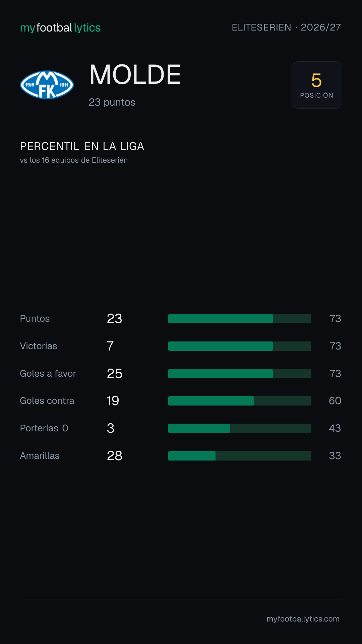
Task: Select the Goles a favor bar
Action: 240,374
